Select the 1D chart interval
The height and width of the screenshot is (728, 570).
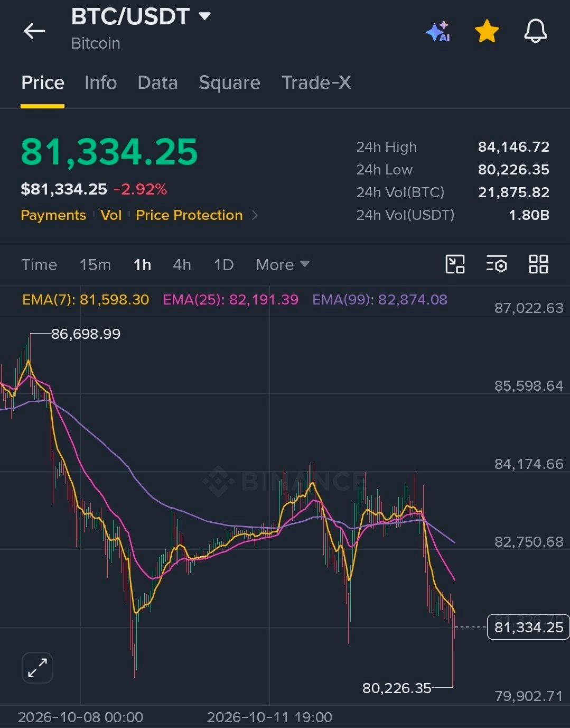(223, 264)
